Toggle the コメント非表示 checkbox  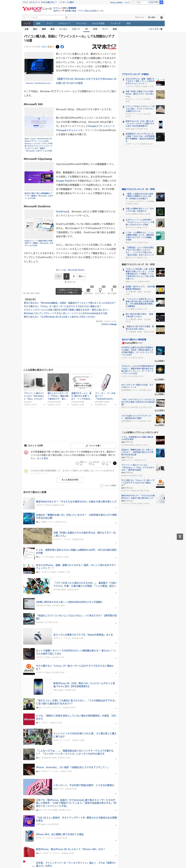tap(102, 486)
